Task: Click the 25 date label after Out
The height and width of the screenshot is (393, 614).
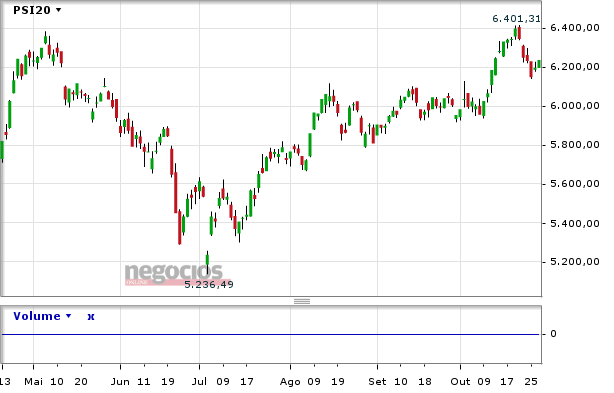Action: [x=531, y=382]
